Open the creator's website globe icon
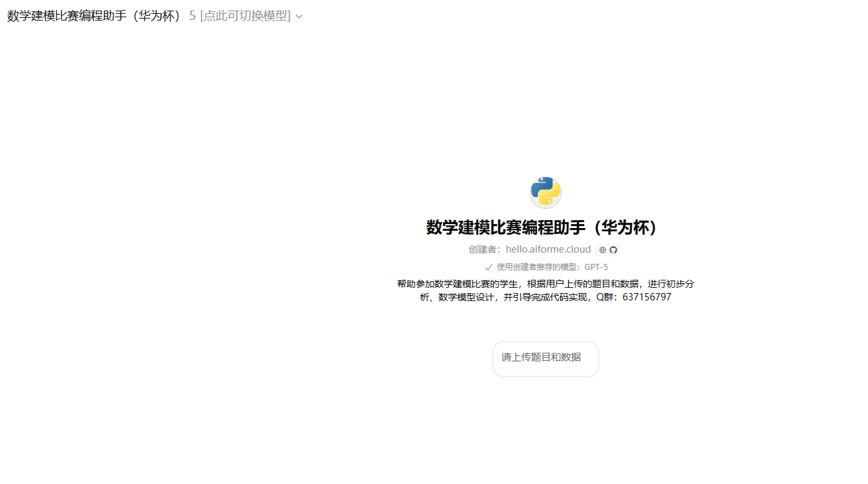Viewport: 868px width, 484px height. pyautogui.click(x=603, y=250)
